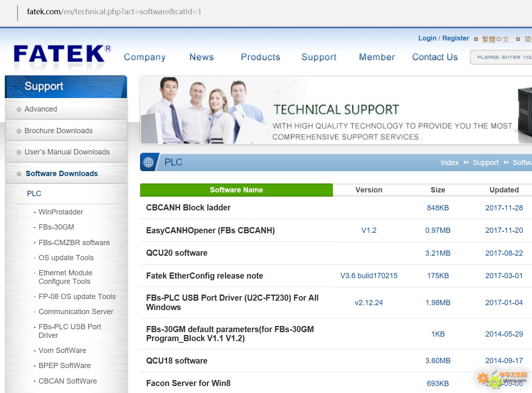Click date 2014-05-29 in Updated column
The image size is (532, 393).
click(504, 334)
